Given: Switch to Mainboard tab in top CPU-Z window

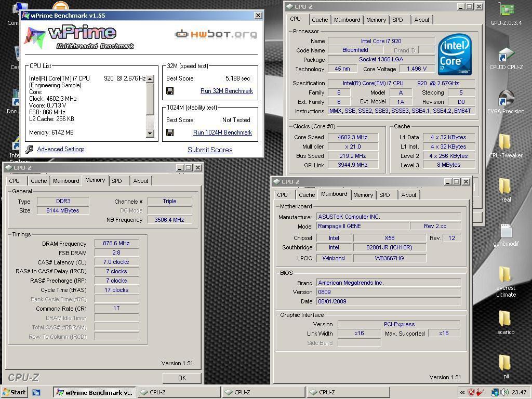Looking at the screenshot, I should click(347, 20).
